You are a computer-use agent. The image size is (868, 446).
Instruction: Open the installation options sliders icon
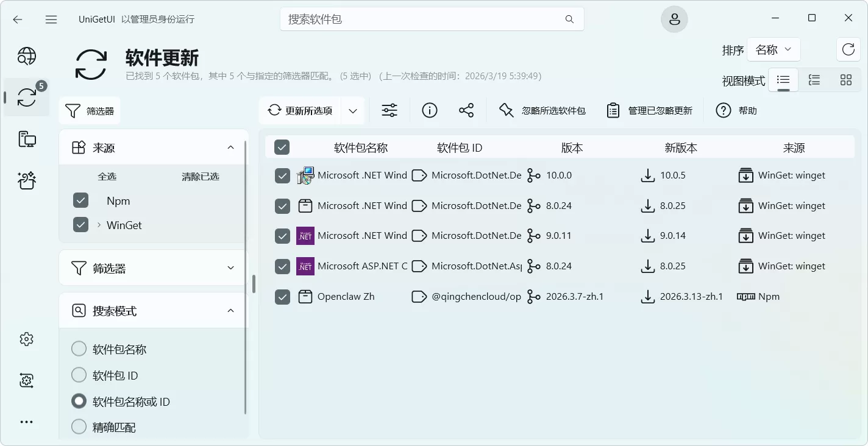click(390, 110)
